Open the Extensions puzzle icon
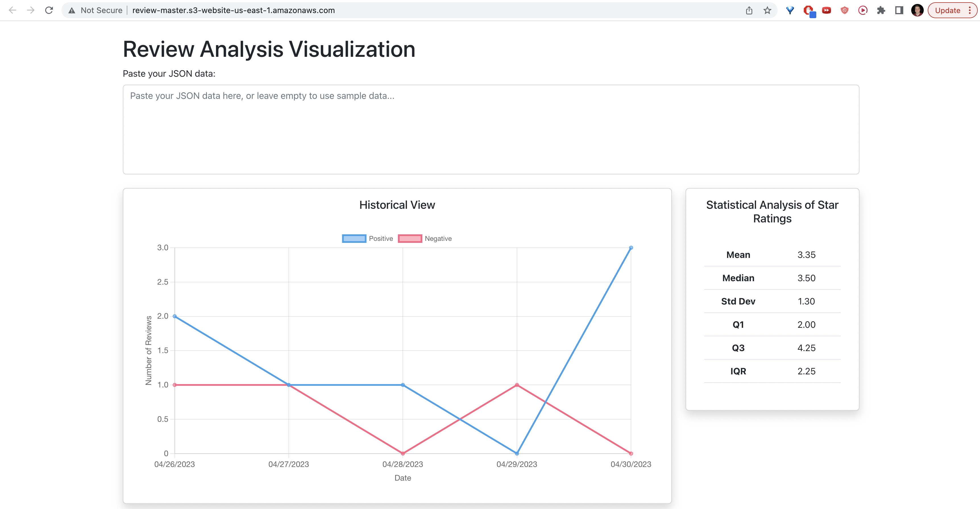Screen dimensions: 980x509 tap(881, 10)
